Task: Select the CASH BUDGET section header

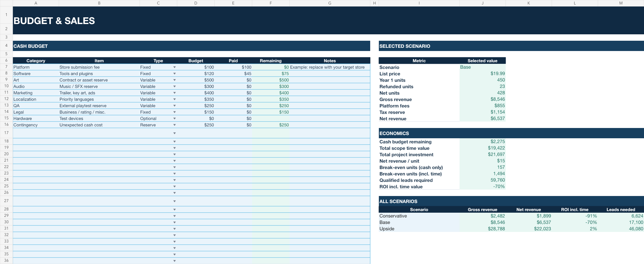Action: click(x=192, y=46)
